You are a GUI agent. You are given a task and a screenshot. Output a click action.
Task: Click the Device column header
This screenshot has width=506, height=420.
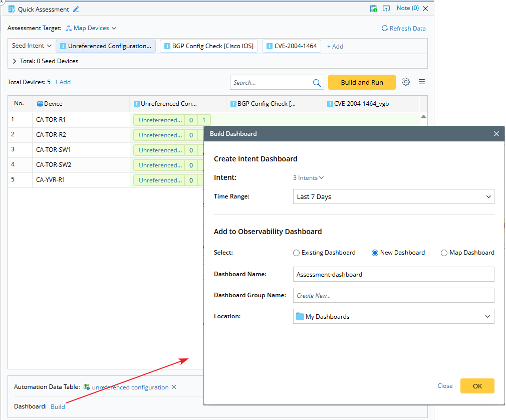[81, 104]
